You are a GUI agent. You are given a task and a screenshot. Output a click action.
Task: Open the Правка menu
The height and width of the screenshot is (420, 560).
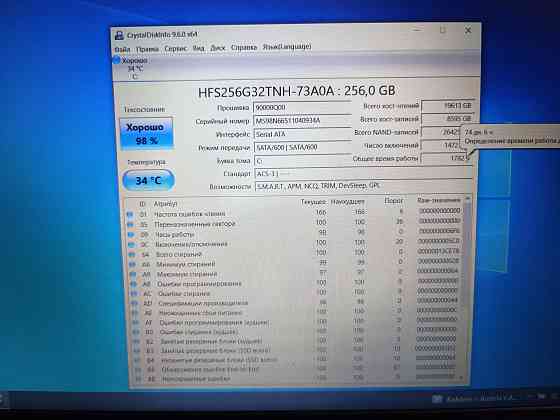(147, 49)
